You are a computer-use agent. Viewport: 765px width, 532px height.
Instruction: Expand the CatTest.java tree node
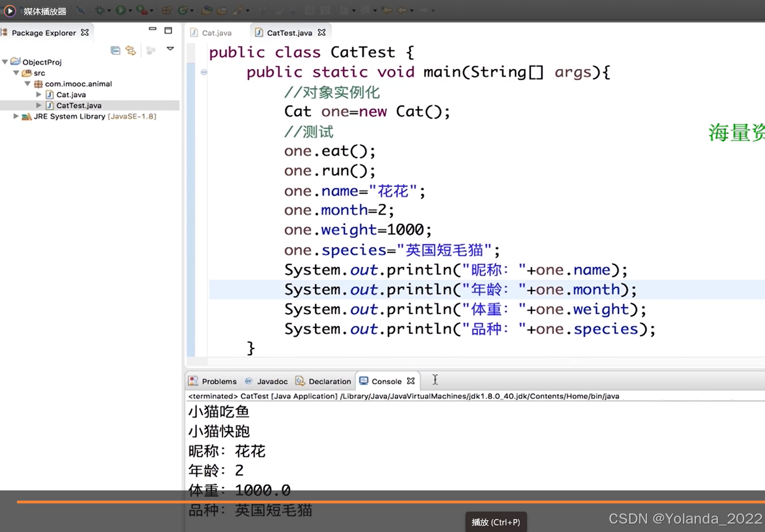pos(39,105)
